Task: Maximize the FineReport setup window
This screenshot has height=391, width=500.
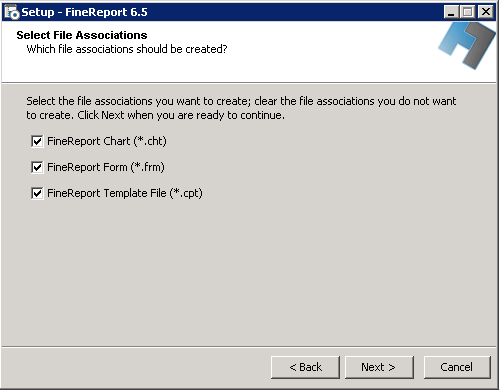Action: (468, 12)
